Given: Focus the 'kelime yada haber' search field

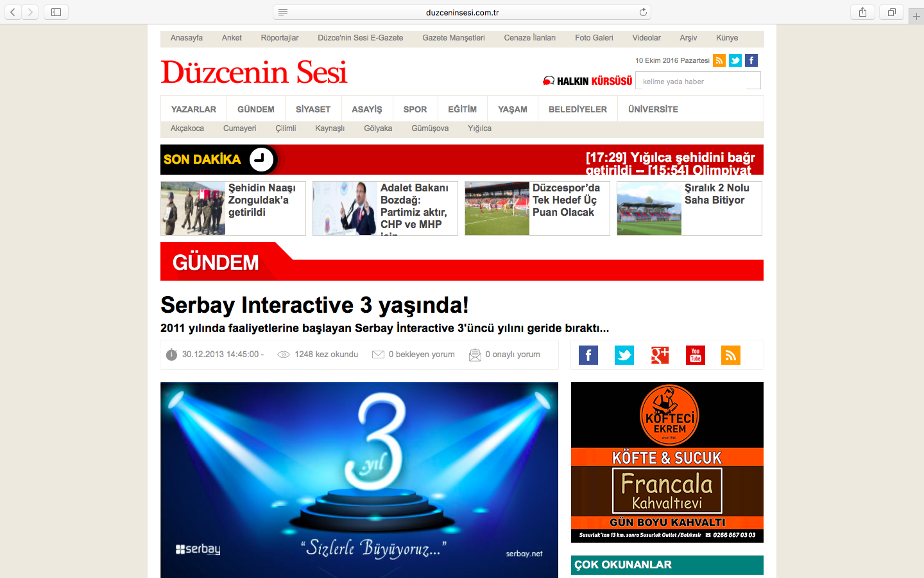Looking at the screenshot, I should pyautogui.click(x=697, y=81).
